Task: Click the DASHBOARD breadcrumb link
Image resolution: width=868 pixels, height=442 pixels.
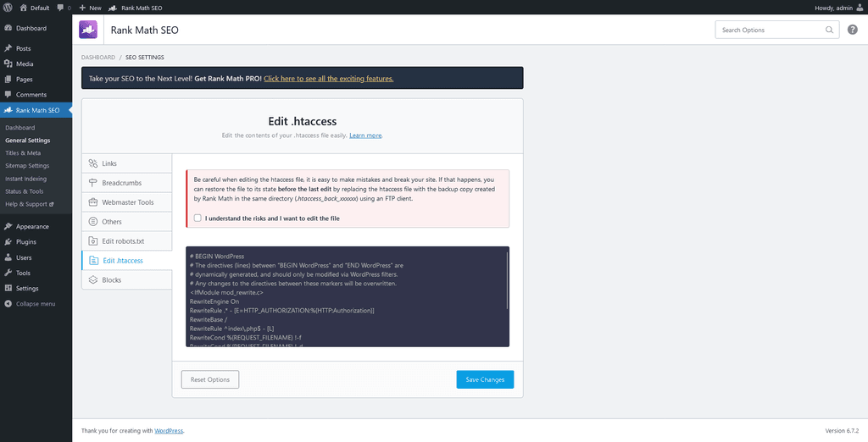Action: (98, 58)
